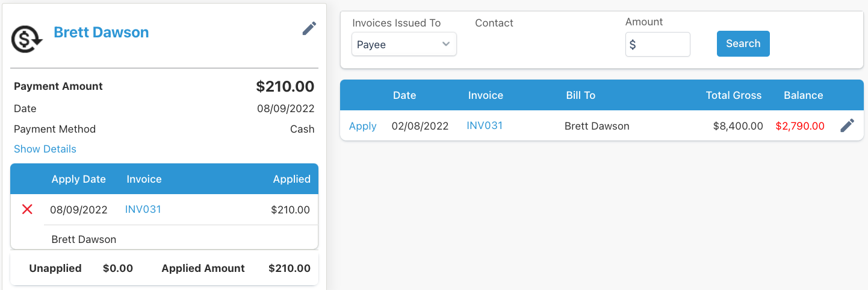
Task: Click the Bill To column header
Action: tap(581, 95)
